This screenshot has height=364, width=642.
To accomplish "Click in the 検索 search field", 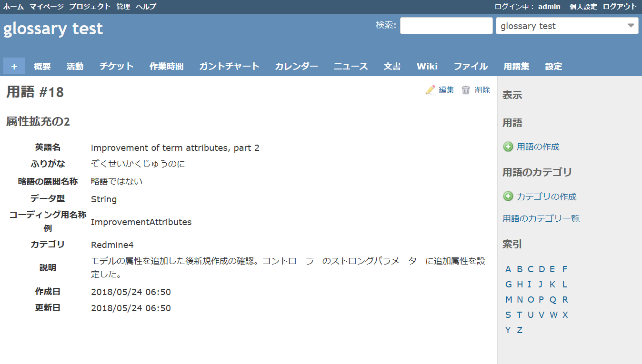I will [446, 26].
